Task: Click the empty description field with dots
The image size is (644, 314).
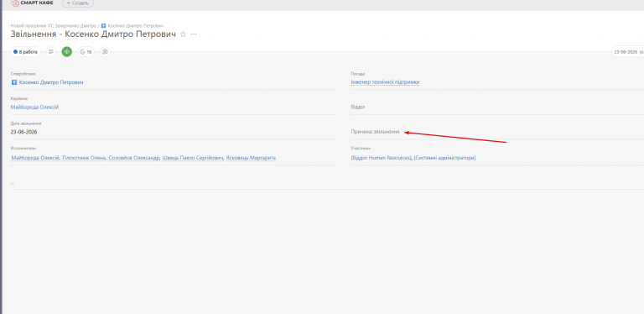Action: (327, 183)
